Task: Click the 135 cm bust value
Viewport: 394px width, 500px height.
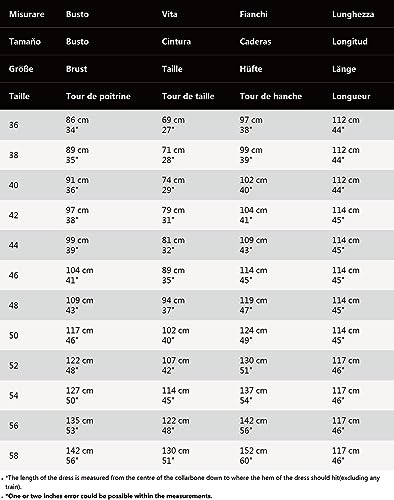Action: pos(79,421)
